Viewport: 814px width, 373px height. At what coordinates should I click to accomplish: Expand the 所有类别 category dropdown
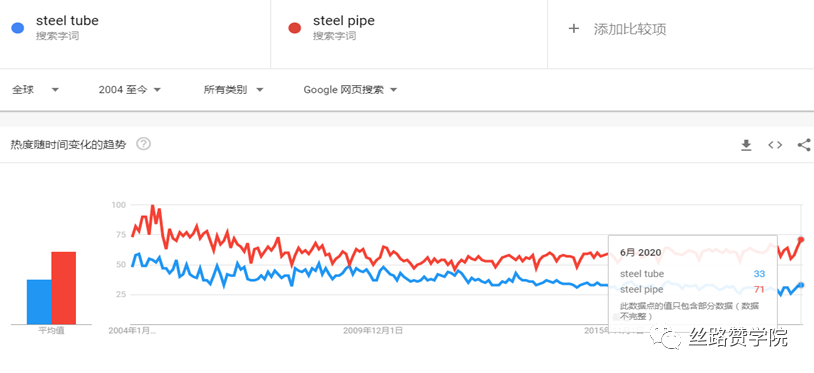coord(234,90)
